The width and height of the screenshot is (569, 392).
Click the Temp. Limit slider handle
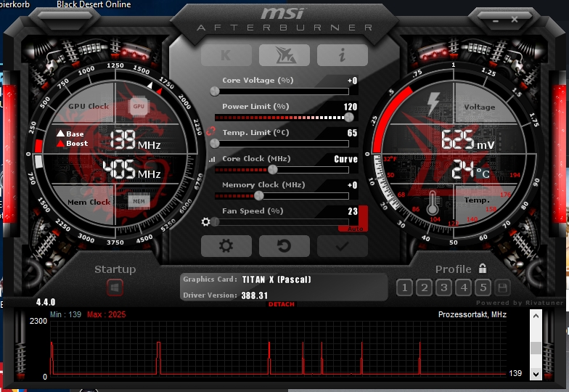click(215, 144)
